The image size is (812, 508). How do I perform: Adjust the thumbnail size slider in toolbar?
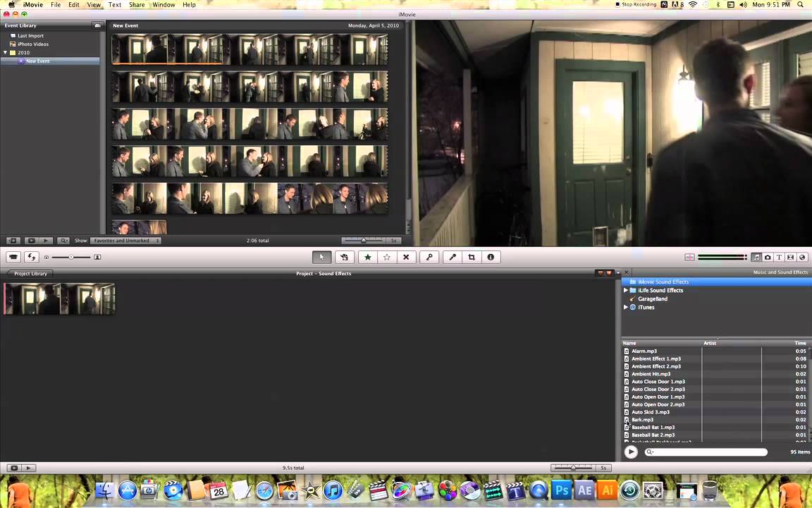pos(71,257)
